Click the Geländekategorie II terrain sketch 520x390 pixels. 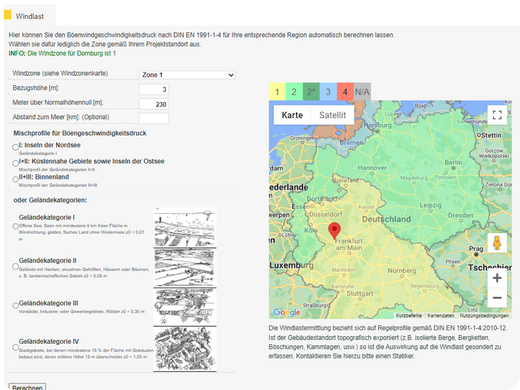(185, 267)
